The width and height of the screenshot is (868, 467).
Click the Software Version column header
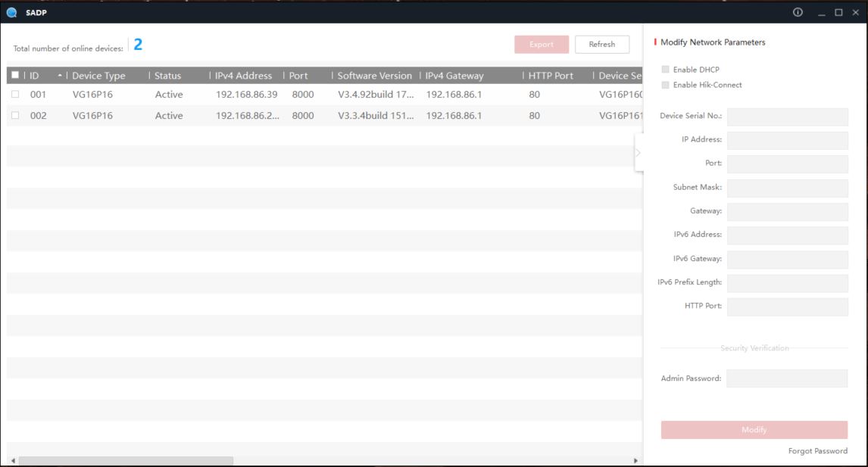click(x=374, y=76)
